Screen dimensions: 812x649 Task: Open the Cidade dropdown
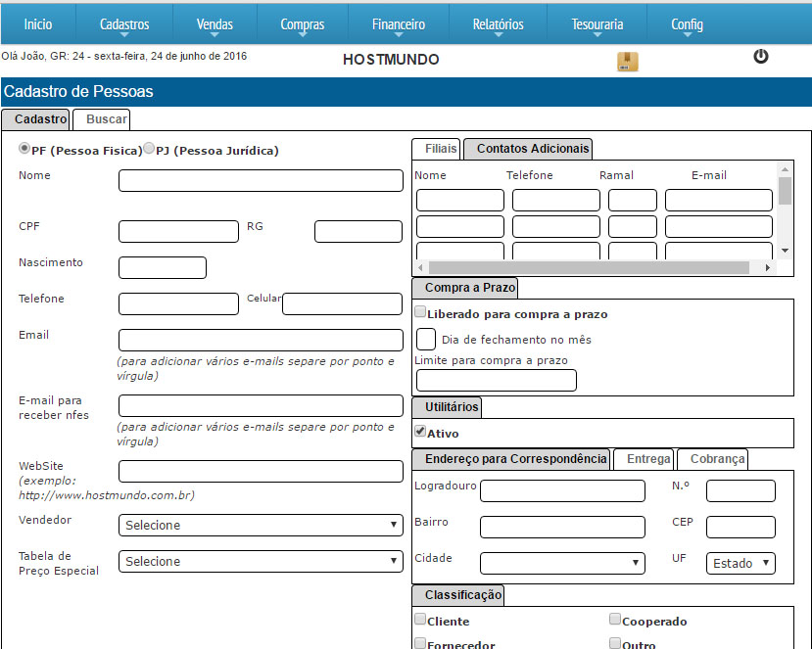click(562, 563)
